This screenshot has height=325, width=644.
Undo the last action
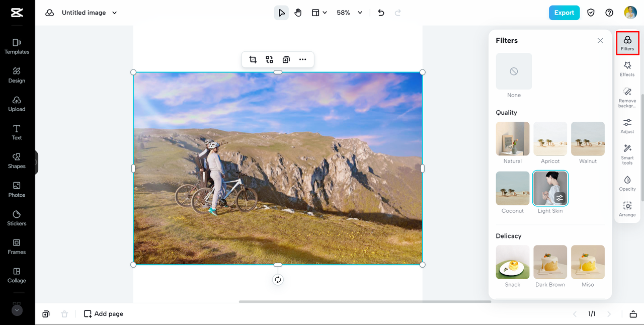[381, 13]
